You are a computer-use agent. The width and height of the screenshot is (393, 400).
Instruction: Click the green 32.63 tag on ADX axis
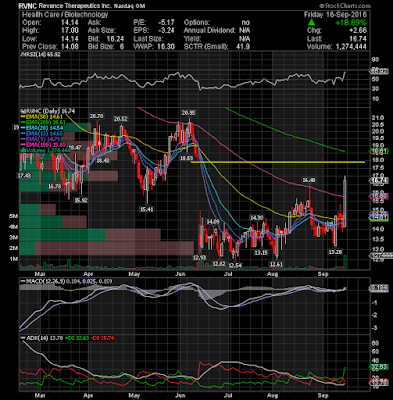(x=380, y=367)
